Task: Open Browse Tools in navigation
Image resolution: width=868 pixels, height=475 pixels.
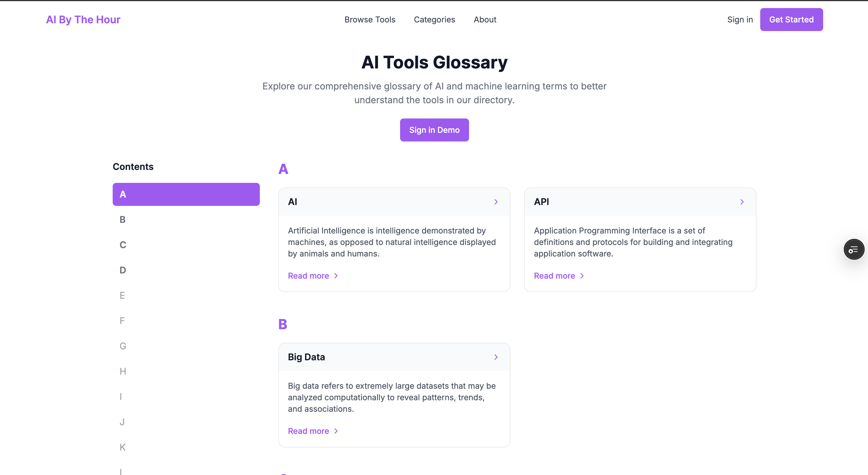Action: pyautogui.click(x=370, y=20)
